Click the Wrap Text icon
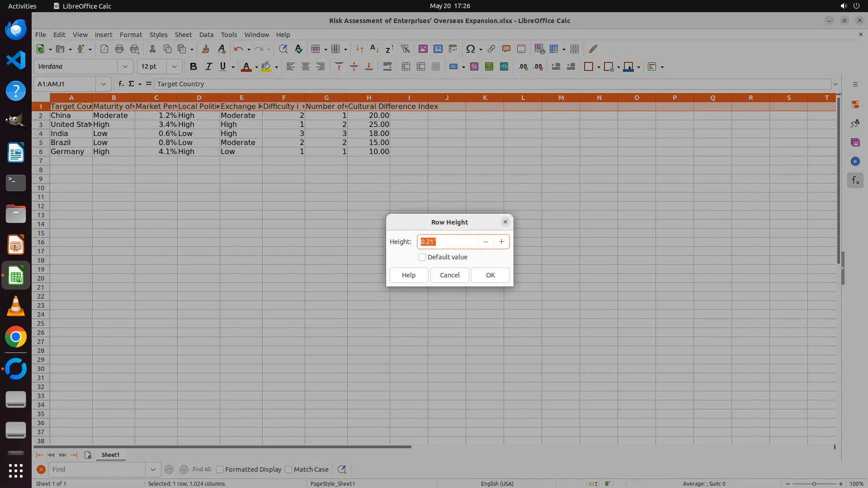868x488 pixels. pyautogui.click(x=387, y=67)
